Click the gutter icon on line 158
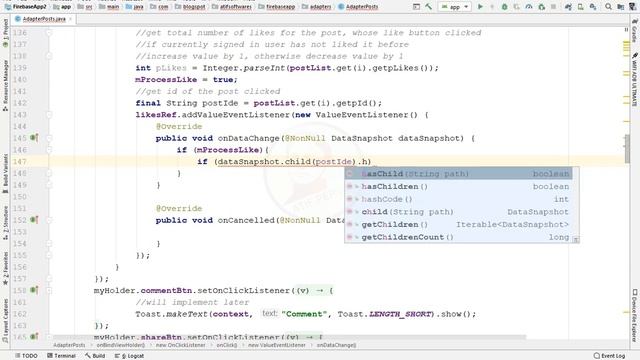Image resolution: width=640 pixels, height=360 pixels. [x=34, y=290]
